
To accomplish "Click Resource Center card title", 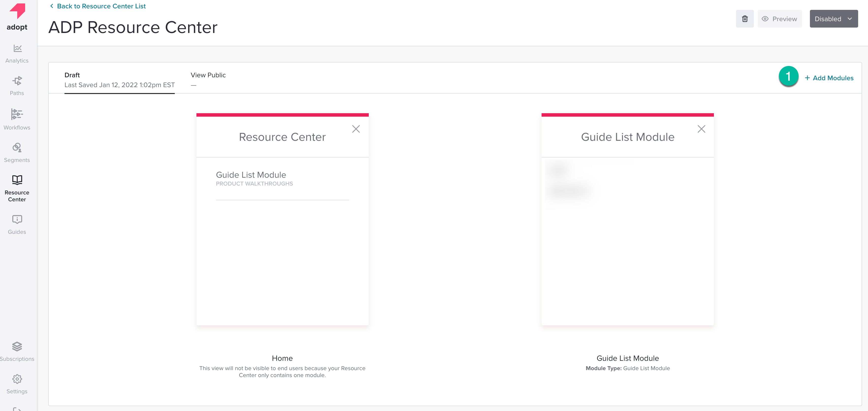I will tap(282, 137).
